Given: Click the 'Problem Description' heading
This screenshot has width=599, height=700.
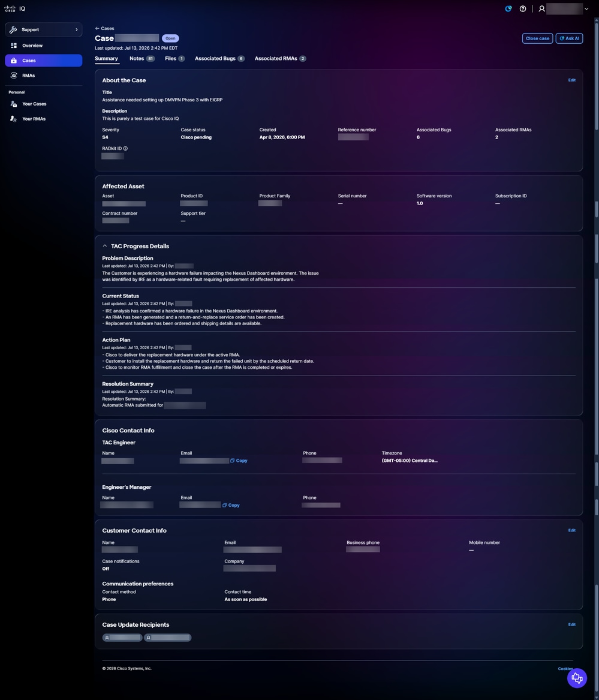Looking at the screenshot, I should pyautogui.click(x=128, y=258).
